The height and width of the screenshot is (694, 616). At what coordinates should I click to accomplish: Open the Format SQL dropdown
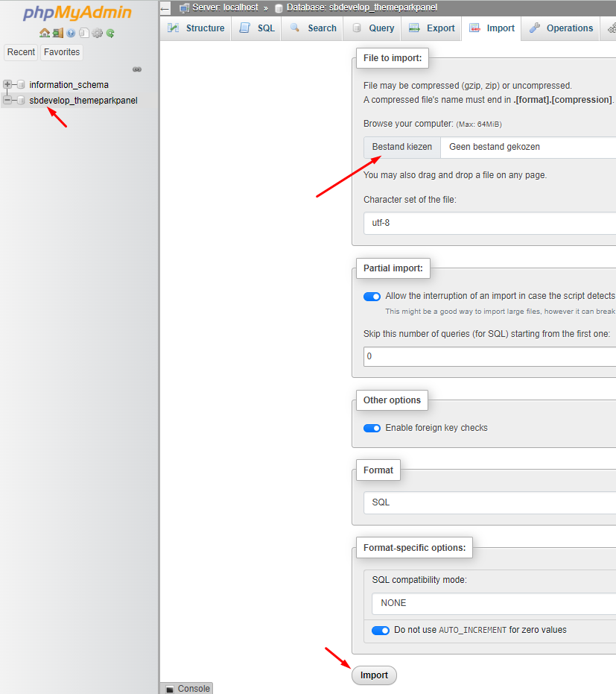point(489,502)
